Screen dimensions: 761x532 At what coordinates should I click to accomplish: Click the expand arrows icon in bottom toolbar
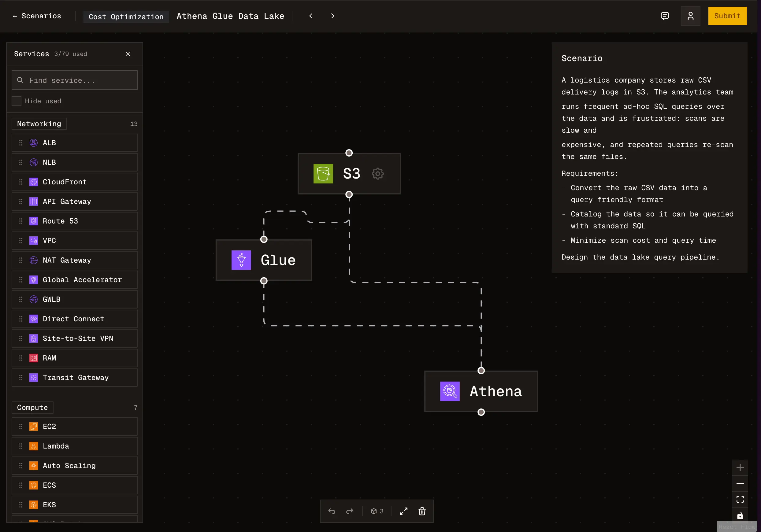tap(403, 511)
